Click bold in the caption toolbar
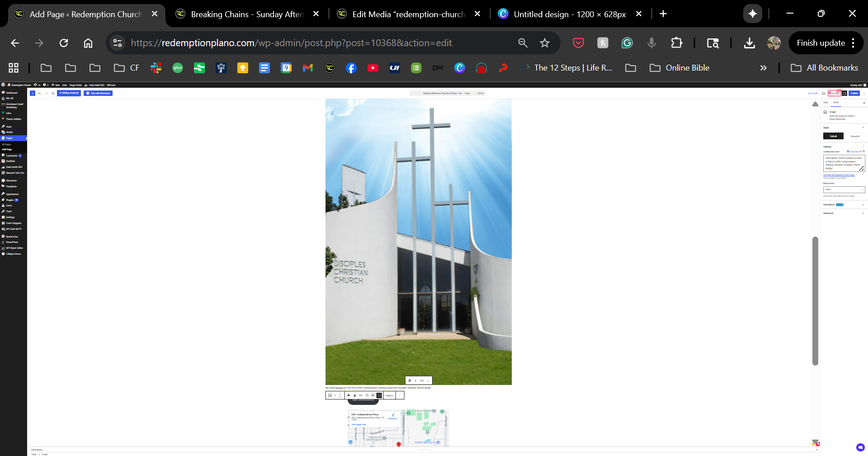Image resolution: width=868 pixels, height=456 pixels. pyautogui.click(x=410, y=380)
